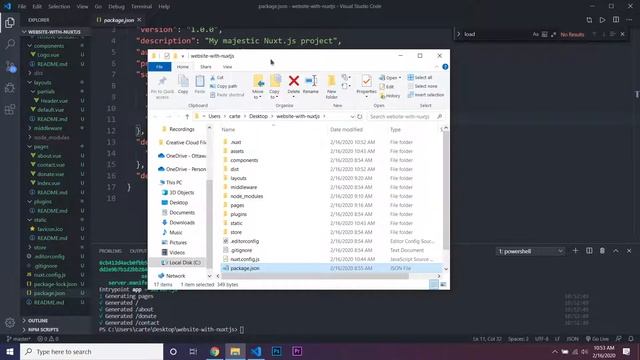Open the Terminal menu in VS Code
The height and width of the screenshot is (360, 640).
point(141,7)
